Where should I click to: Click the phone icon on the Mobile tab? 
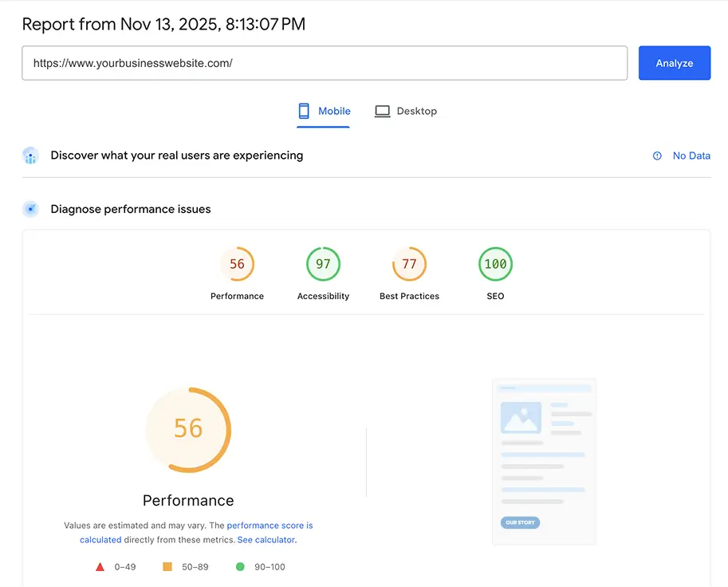tap(304, 111)
